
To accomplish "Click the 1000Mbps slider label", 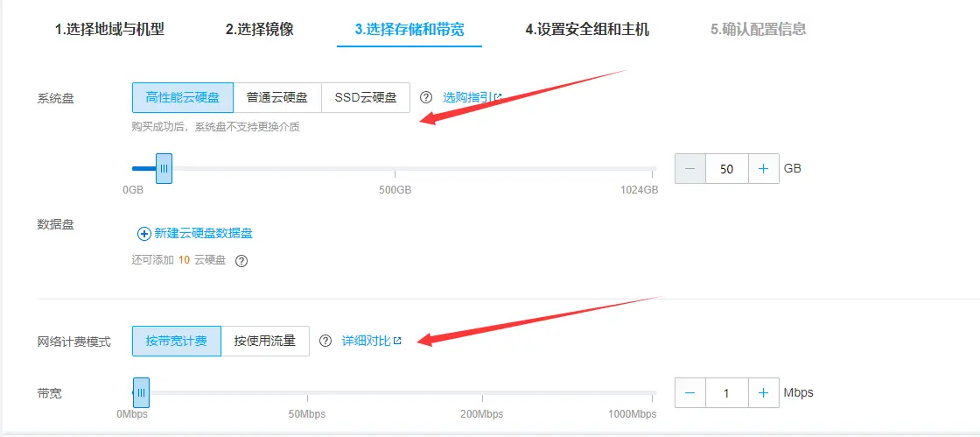I will 633,414.
